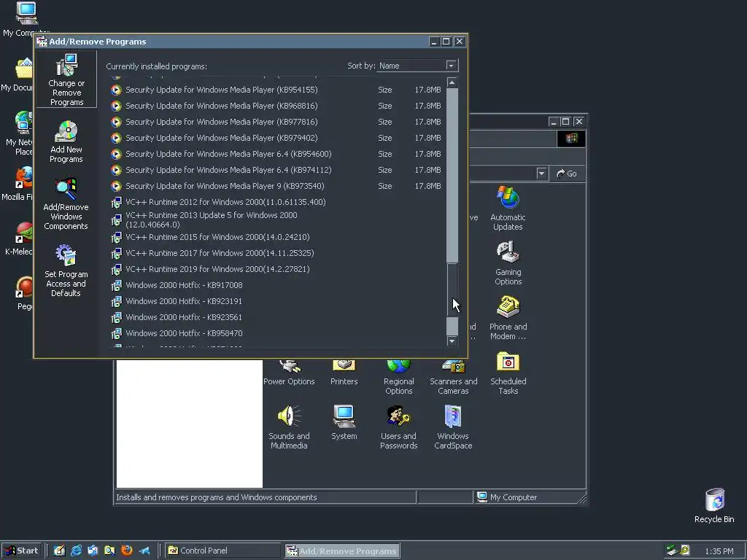
Task: Click the program list scroll-up arrow
Action: click(x=452, y=83)
